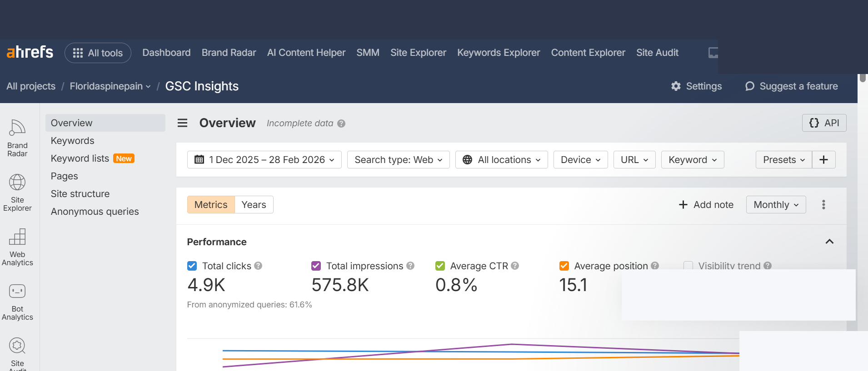Viewport: 868px width, 371px height.
Task: Switch to Years tab
Action: click(254, 205)
